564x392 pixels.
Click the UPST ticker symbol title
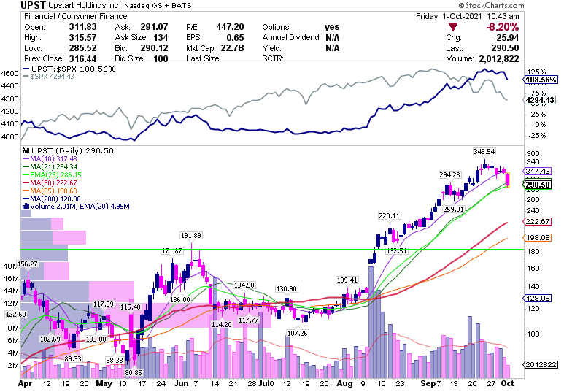click(x=33, y=5)
